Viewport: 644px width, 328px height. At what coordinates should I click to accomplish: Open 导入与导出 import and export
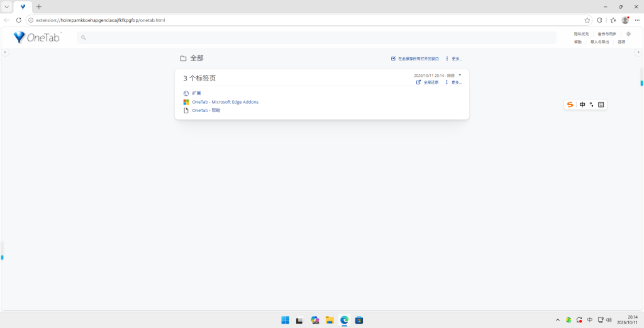point(599,42)
